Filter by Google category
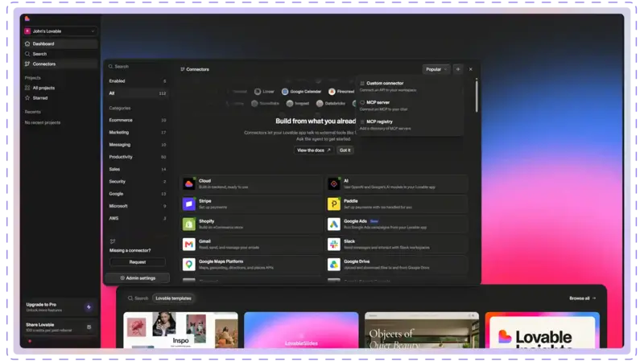Viewport: 644px width, 362px height. pos(137,194)
